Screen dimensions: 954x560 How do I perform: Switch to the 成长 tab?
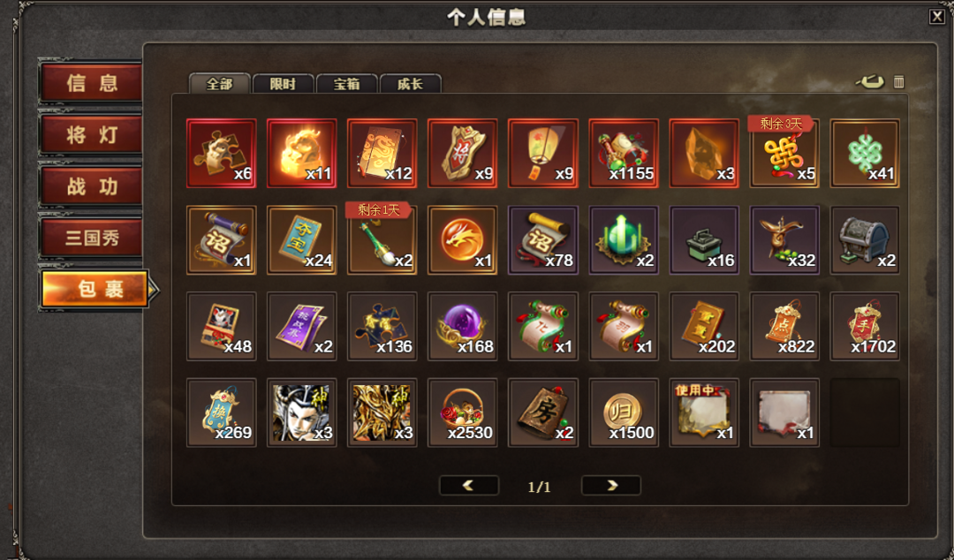[x=410, y=84]
